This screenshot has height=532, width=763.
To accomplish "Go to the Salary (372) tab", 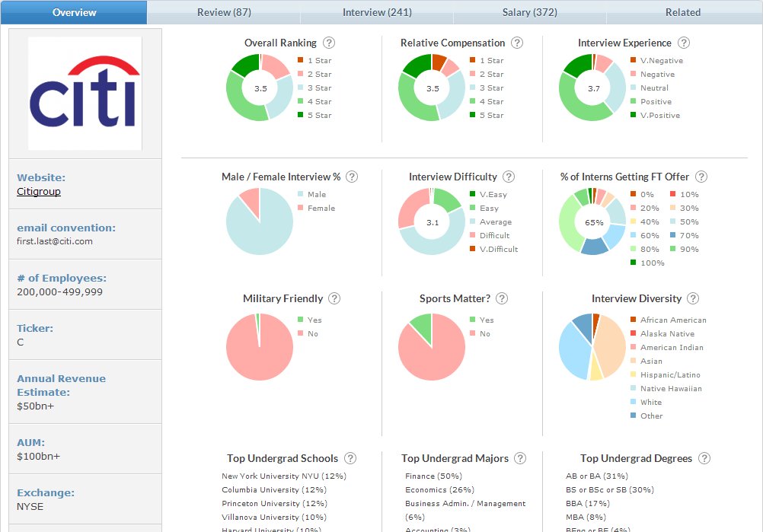I will (x=530, y=12).
